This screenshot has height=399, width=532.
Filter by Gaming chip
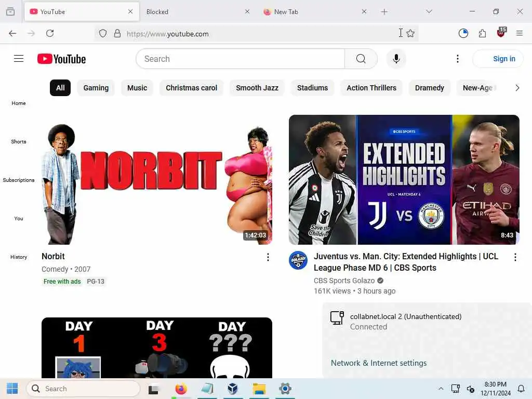coord(96,88)
